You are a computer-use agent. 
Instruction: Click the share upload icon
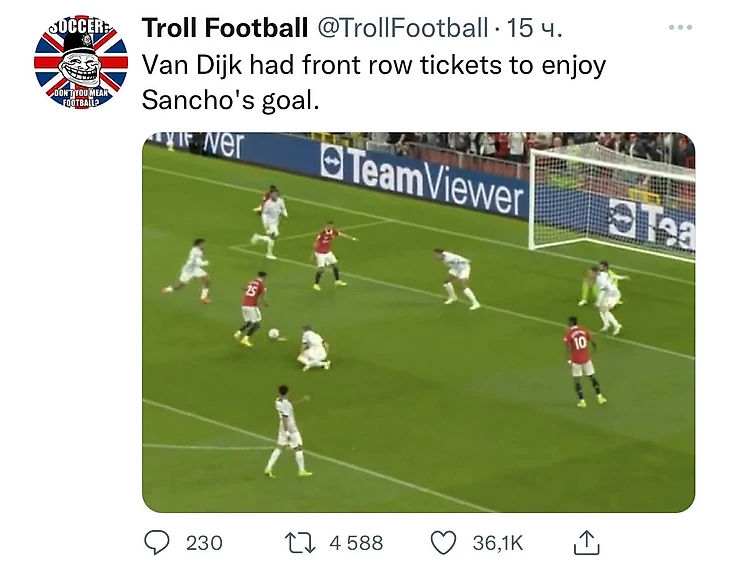tap(586, 542)
